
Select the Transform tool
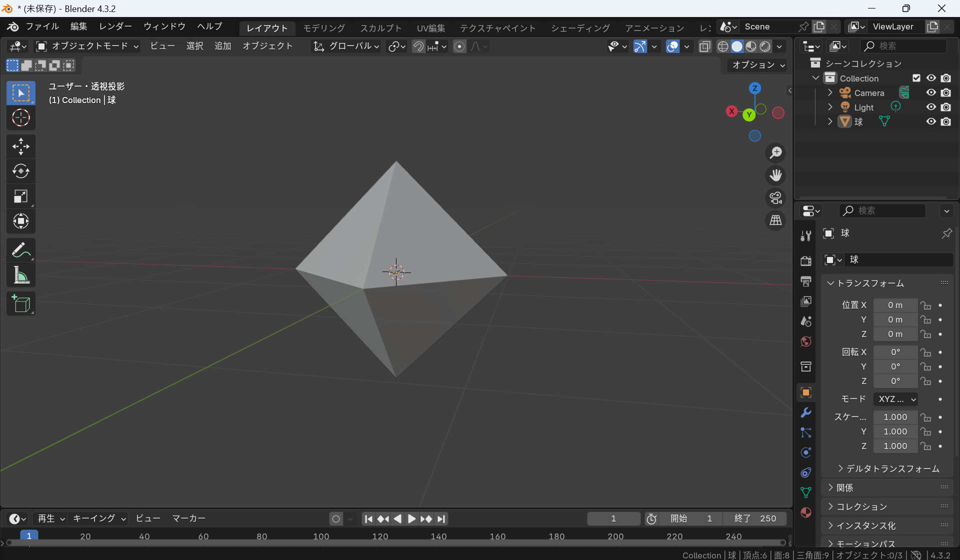tap(20, 221)
